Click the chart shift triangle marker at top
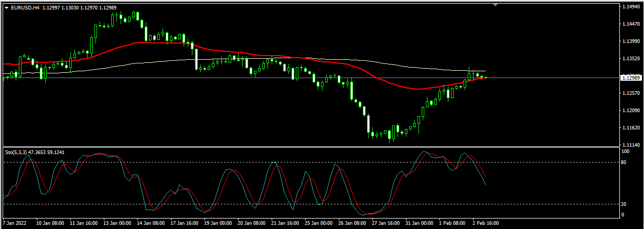Viewport: 644px width, 229px height. [x=496, y=5]
